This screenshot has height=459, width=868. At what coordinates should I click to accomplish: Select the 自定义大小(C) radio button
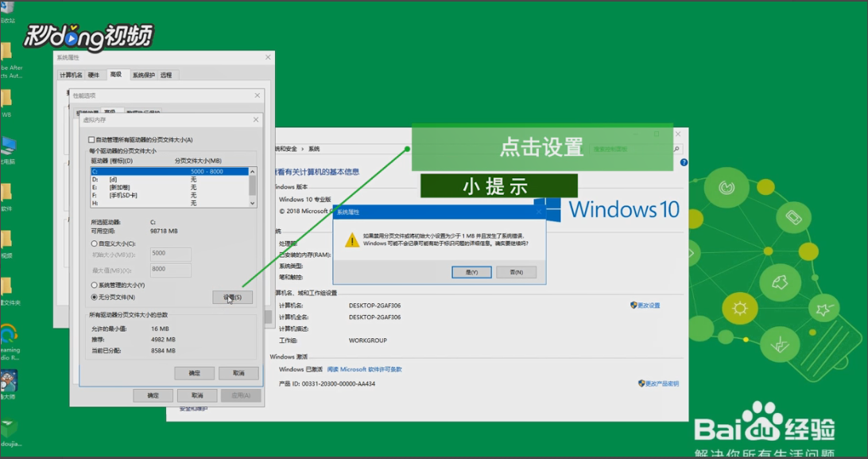tap(94, 243)
